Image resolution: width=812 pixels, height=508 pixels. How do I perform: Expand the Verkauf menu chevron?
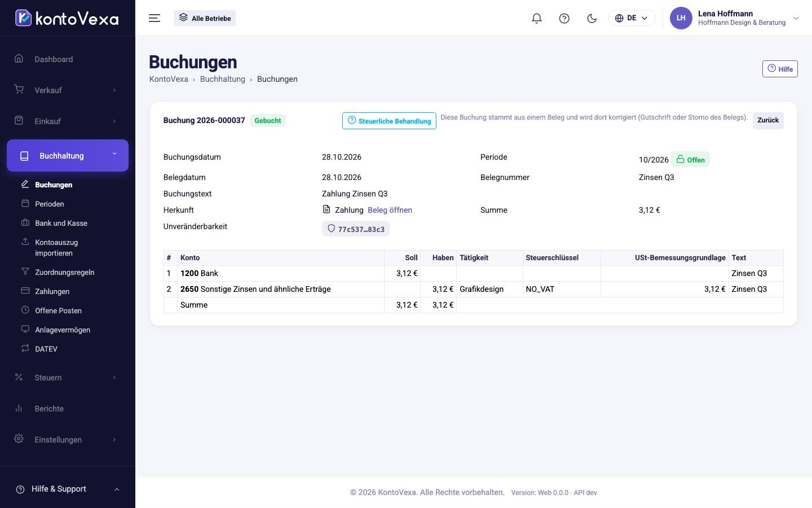click(114, 90)
